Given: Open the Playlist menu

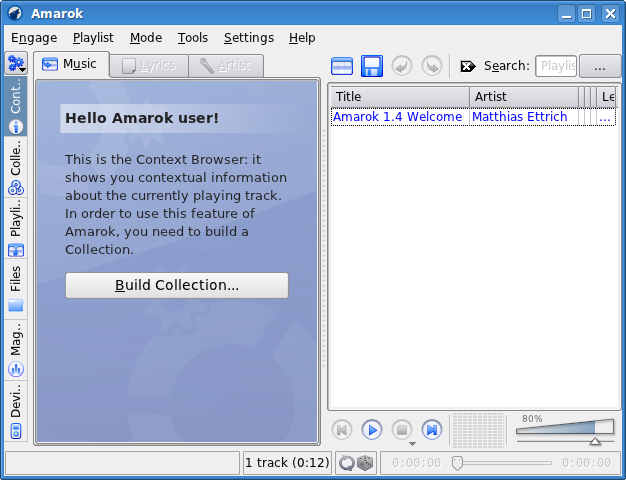Looking at the screenshot, I should 93,38.
